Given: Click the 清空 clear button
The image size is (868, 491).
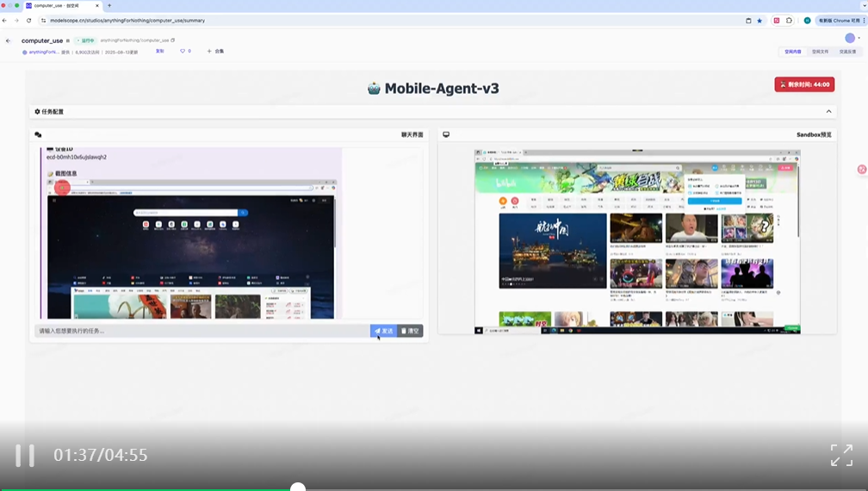Looking at the screenshot, I should coord(410,331).
